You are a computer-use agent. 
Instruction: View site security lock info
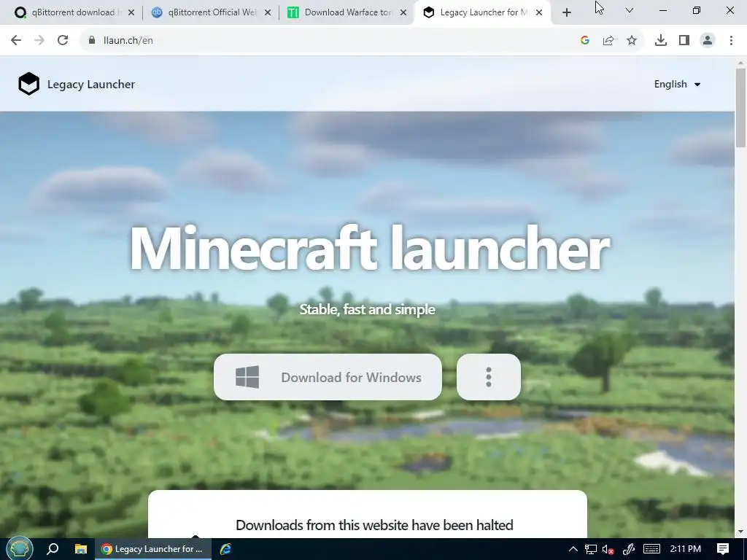pos(92,41)
